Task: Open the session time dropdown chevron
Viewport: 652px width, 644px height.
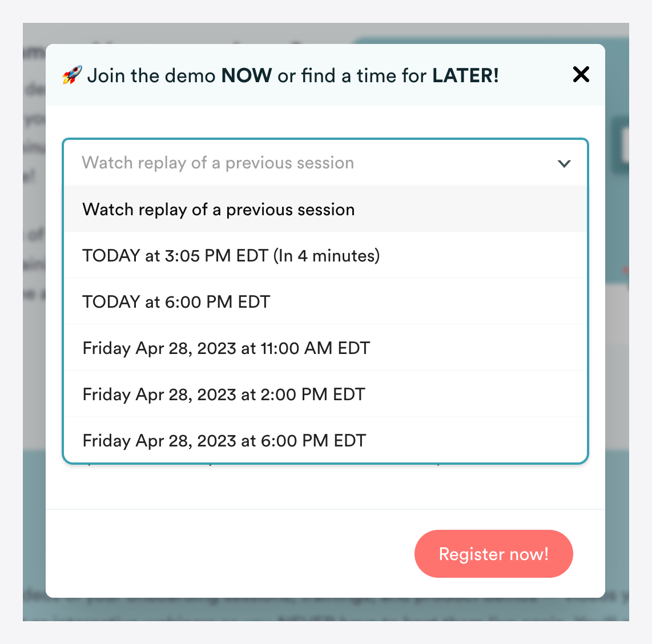Action: [564, 163]
